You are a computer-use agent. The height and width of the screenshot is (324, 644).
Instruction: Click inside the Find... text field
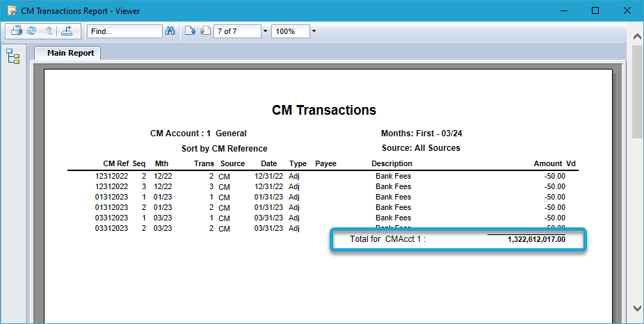125,31
